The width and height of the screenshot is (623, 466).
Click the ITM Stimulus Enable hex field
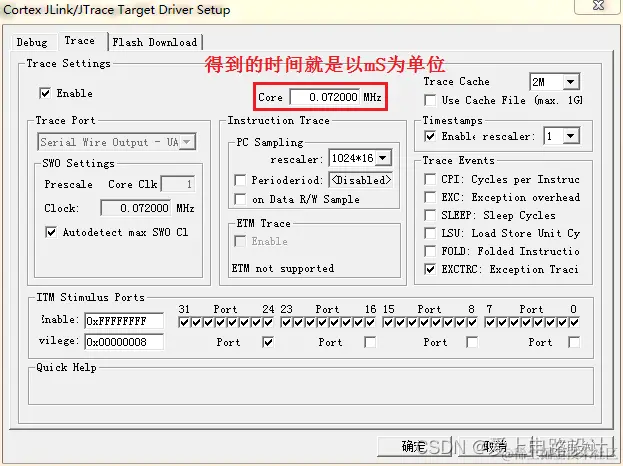point(124,321)
